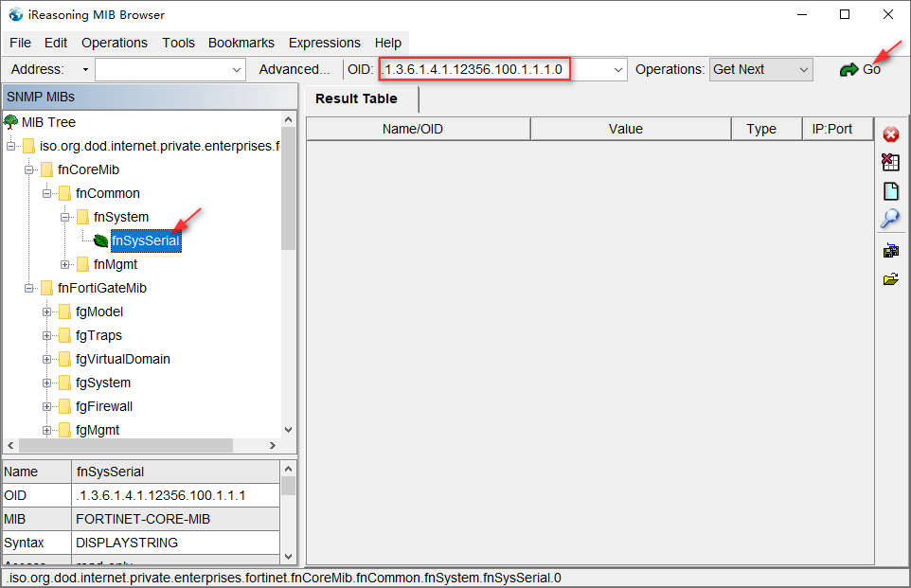Switch to the Result Table tab
This screenshot has height=588, width=911.
357,98
